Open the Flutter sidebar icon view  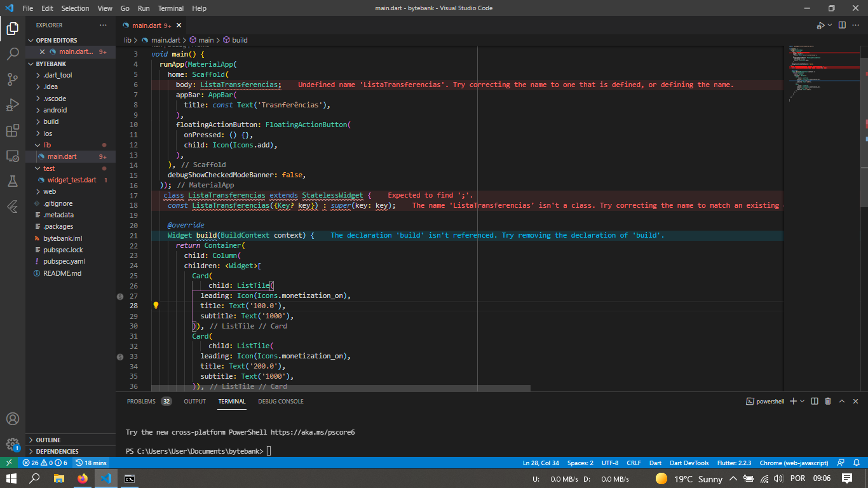click(13, 207)
